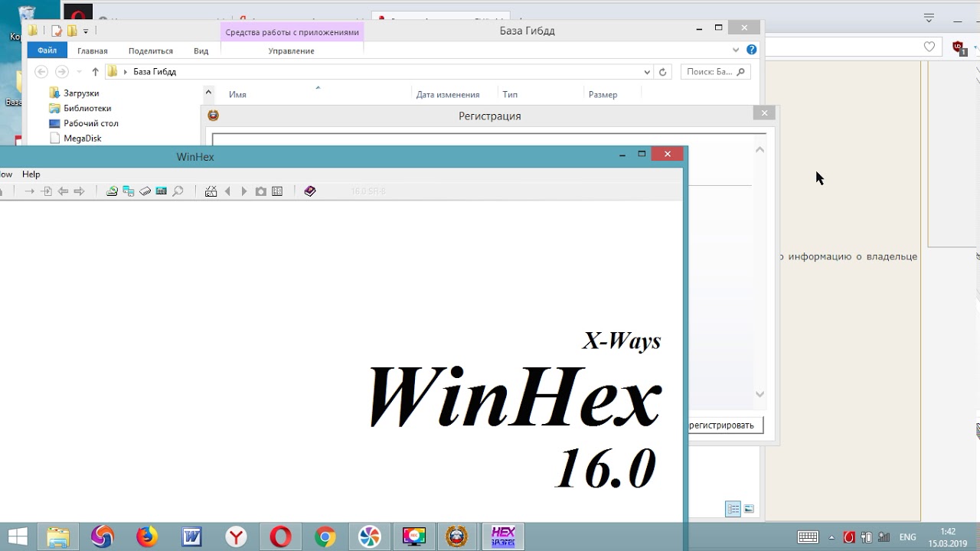This screenshot has width=980, height=551.
Task: Open the Вид ribbon tab in Explorer
Action: click(201, 51)
